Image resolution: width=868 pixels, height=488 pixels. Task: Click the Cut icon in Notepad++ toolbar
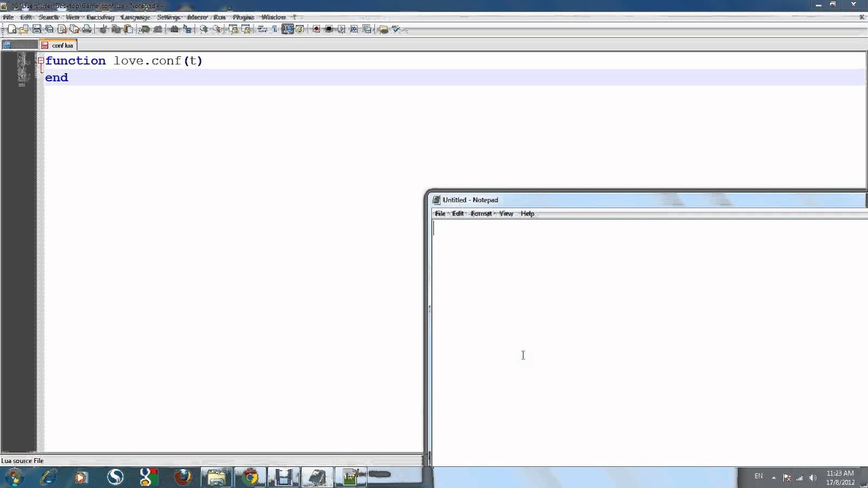pyautogui.click(x=103, y=29)
